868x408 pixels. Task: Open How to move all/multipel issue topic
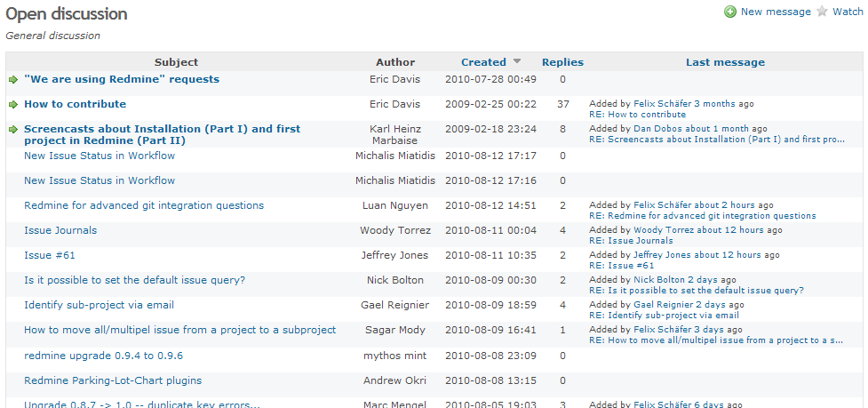pyautogui.click(x=180, y=330)
